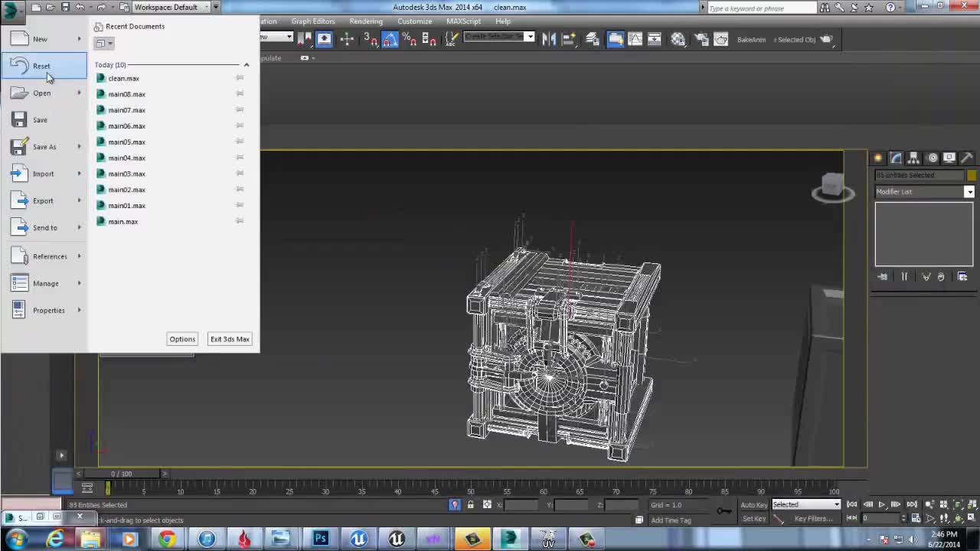Open recent file main.max
980x551 pixels.
(122, 222)
